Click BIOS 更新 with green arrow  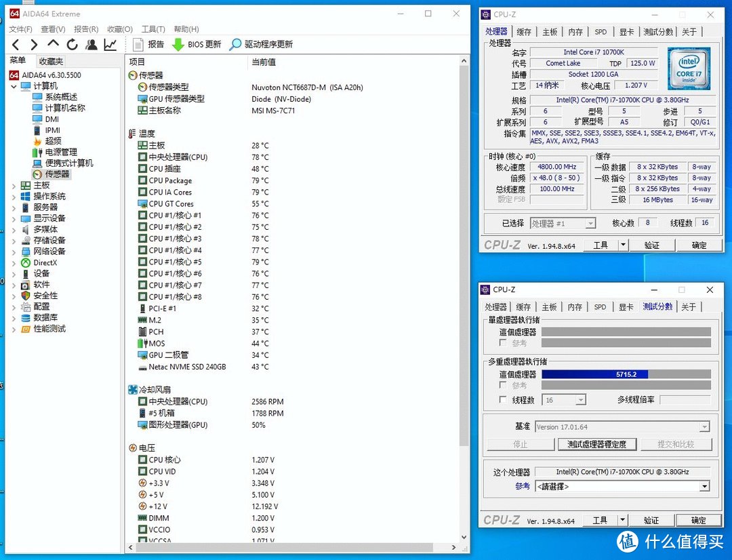point(197,44)
